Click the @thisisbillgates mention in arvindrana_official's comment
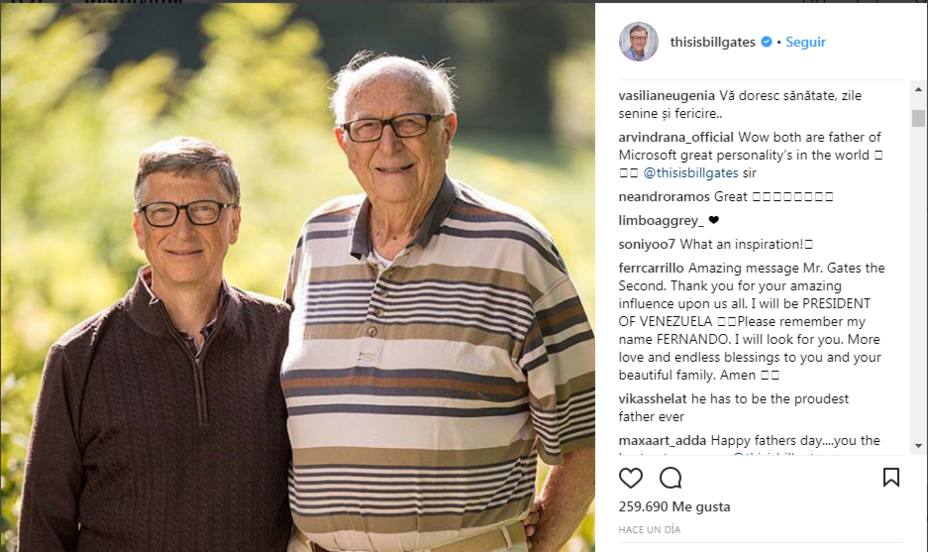 [x=691, y=173]
